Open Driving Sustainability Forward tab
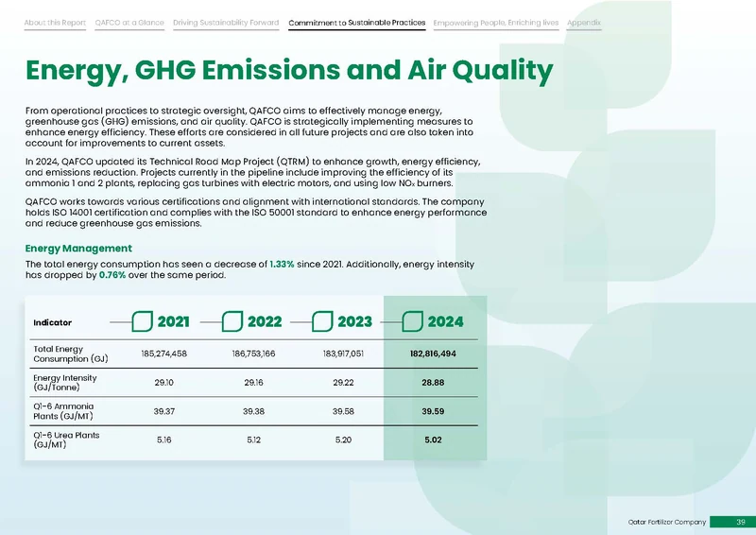 click(x=226, y=23)
